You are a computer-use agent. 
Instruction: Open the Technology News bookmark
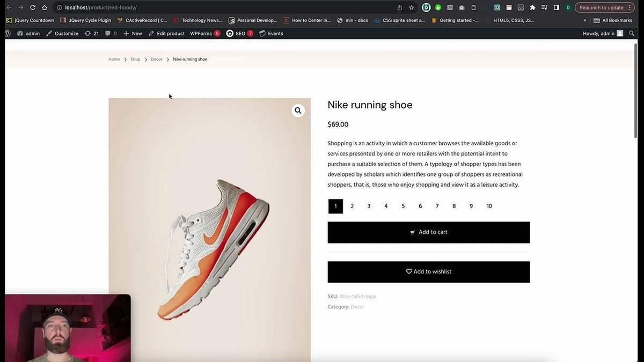pyautogui.click(x=197, y=20)
